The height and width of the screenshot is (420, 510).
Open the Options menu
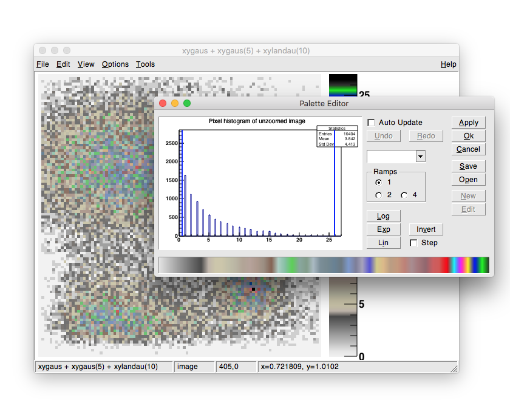pyautogui.click(x=115, y=64)
